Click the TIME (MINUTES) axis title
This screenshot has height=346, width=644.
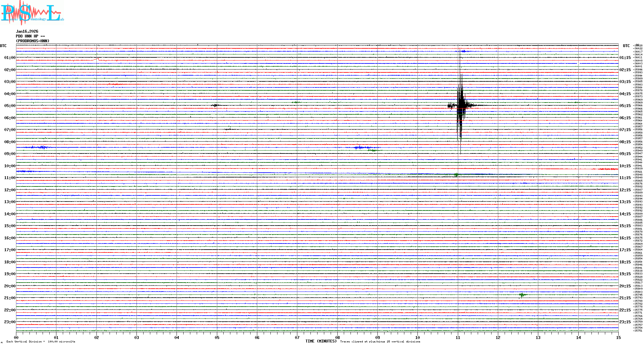point(321,341)
